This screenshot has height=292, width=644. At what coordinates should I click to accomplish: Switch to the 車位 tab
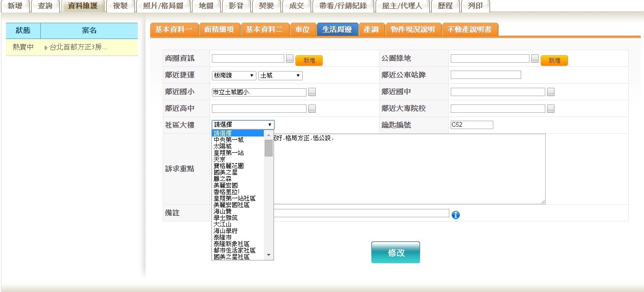pos(302,30)
